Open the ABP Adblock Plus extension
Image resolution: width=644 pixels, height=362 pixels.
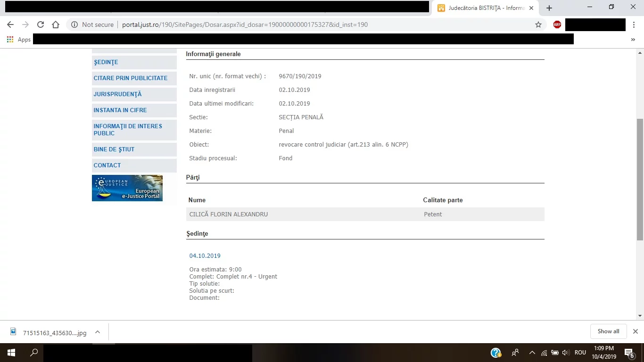point(557,25)
